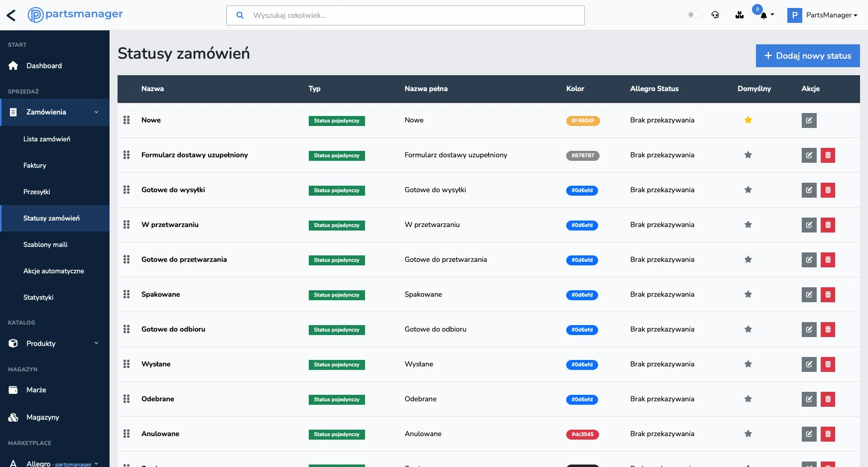Screen dimensions: 868x467
Task: Collapse the Zamówienia sidebar section
Action: click(55, 112)
